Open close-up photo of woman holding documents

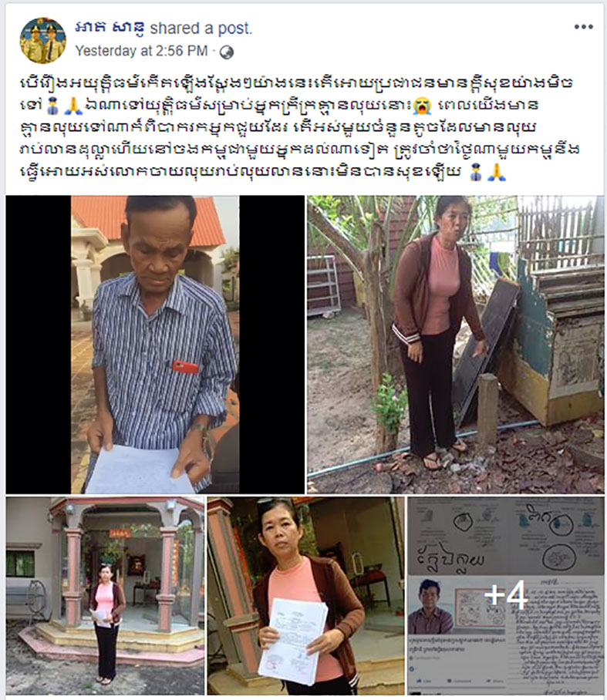click(305, 596)
